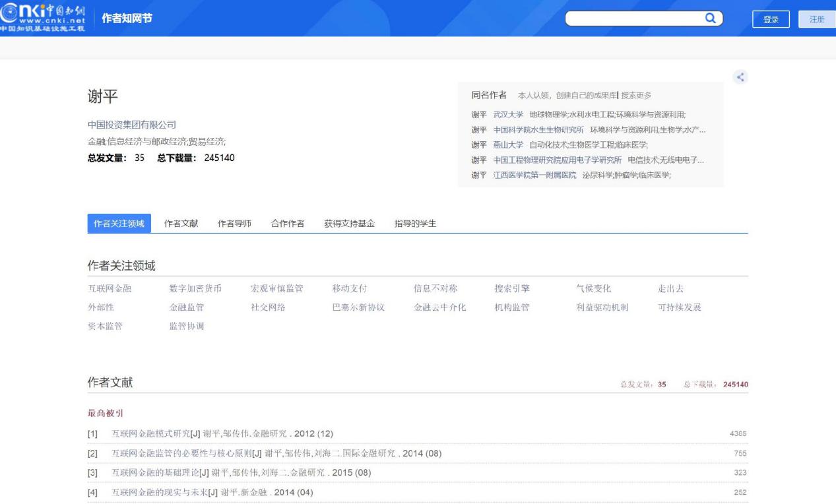This screenshot has height=504, width=836.
Task: Open 中国工程物理研究院应用电子学研究所 link
Action: (558, 160)
